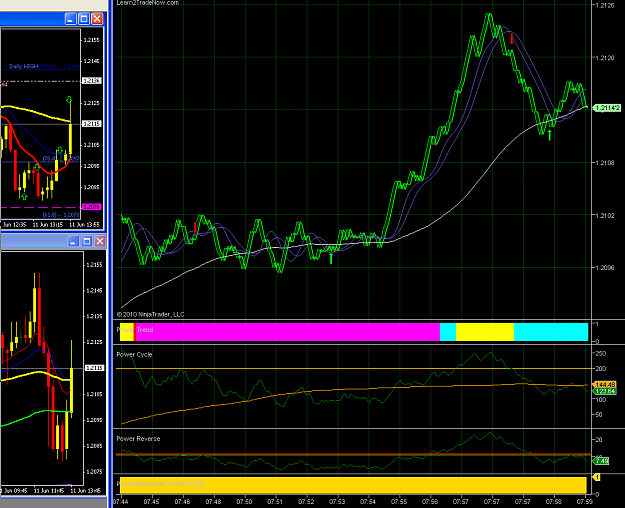
Task: Click highlighted 1.2115 price tag, lower-left chart
Action: pyautogui.click(x=94, y=368)
